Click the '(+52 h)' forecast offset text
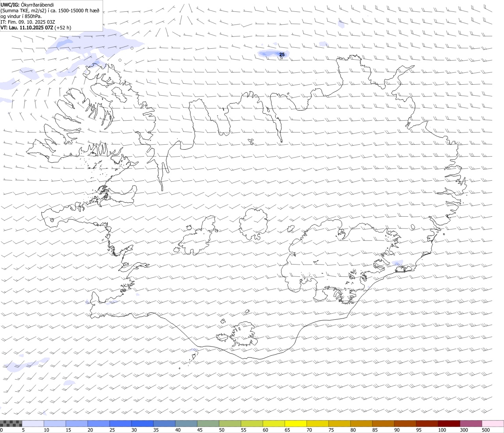 63,28
